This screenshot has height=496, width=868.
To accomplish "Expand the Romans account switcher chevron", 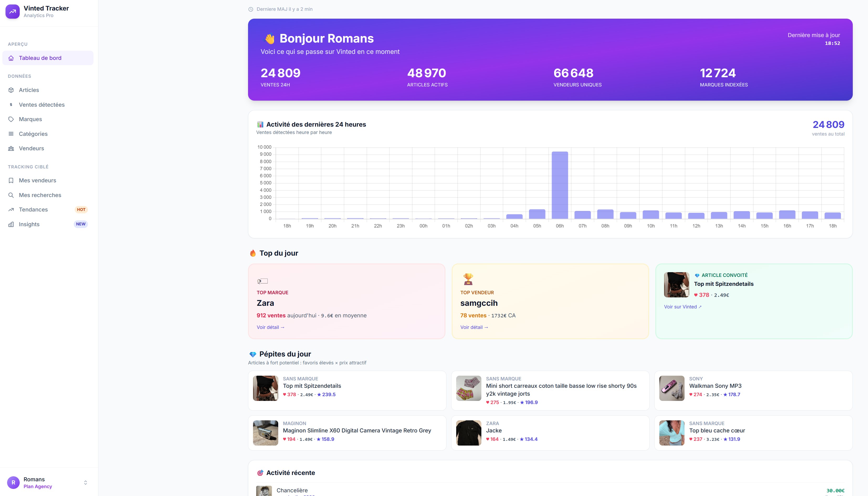I will tap(85, 483).
